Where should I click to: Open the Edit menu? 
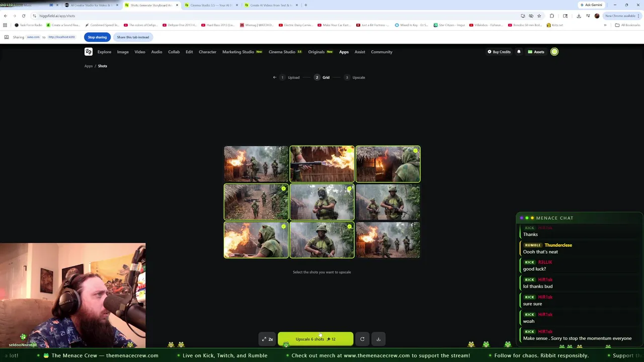click(189, 52)
